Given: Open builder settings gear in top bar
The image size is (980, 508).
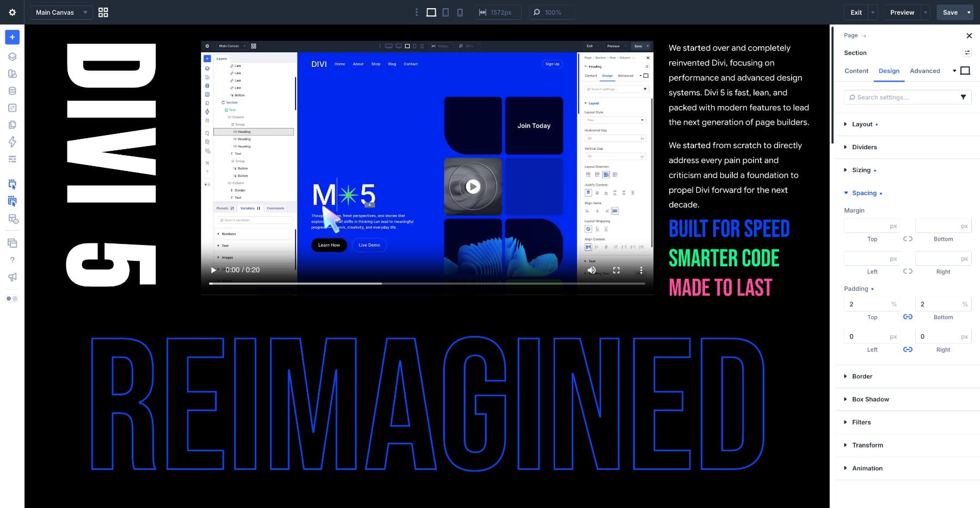Looking at the screenshot, I should (x=12, y=12).
